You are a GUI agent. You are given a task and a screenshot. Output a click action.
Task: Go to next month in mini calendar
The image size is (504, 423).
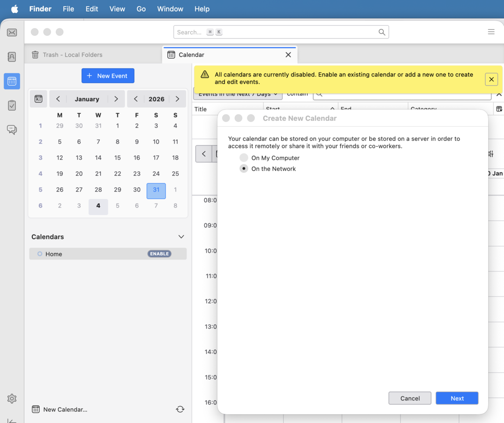click(x=116, y=99)
